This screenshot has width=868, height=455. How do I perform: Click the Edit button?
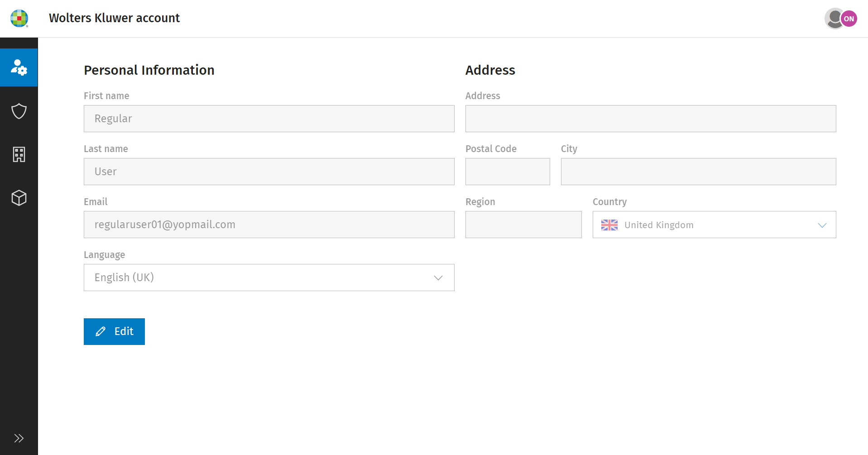(x=114, y=331)
